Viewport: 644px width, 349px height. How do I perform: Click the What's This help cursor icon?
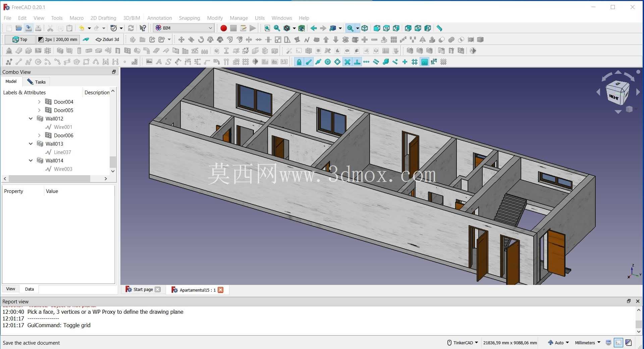(143, 28)
